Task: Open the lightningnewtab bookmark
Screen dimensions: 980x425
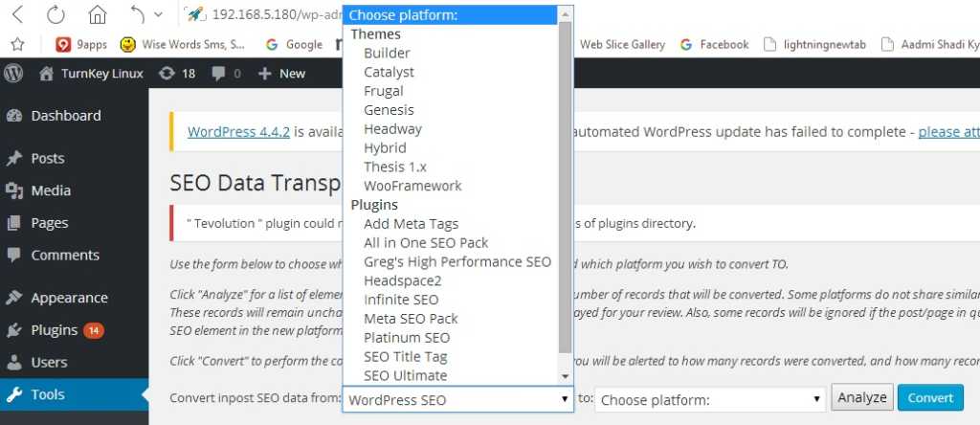Action: (x=815, y=44)
